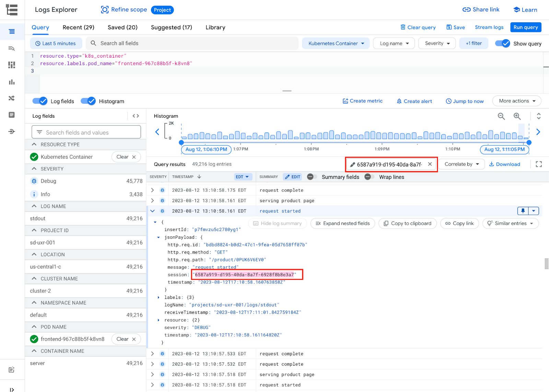Switch to the Recent (29) tab
Viewport: 549px width, 392px height.
click(x=79, y=27)
